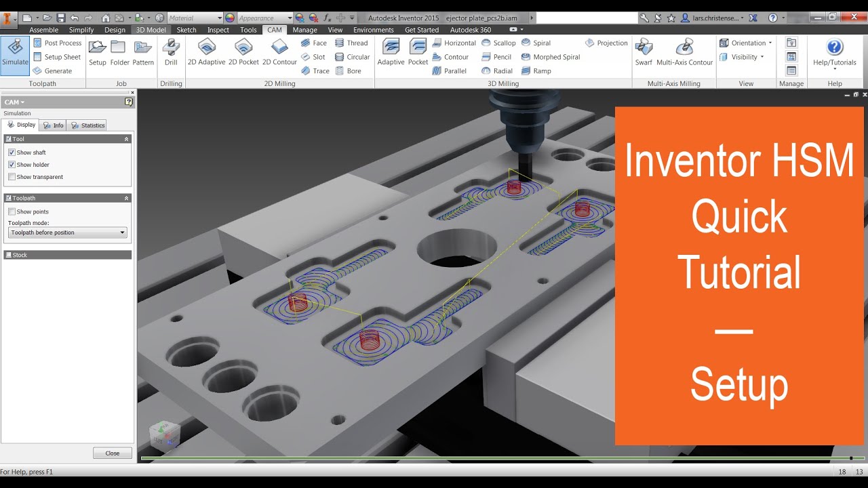Choose 3D Adaptive milling
Image resolution: width=868 pixels, height=488 pixels.
click(x=391, y=53)
